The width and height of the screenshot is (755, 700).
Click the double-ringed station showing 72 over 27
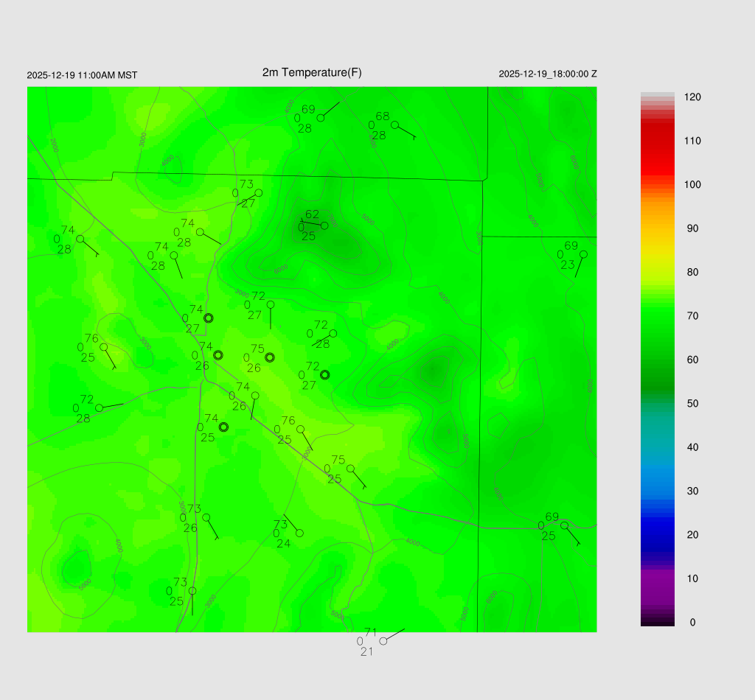tap(324, 374)
